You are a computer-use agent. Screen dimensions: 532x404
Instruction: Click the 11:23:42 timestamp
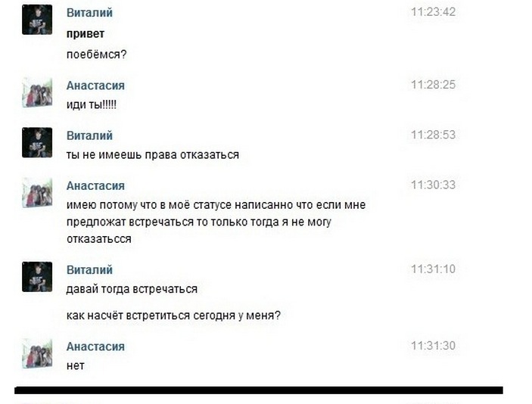click(434, 12)
